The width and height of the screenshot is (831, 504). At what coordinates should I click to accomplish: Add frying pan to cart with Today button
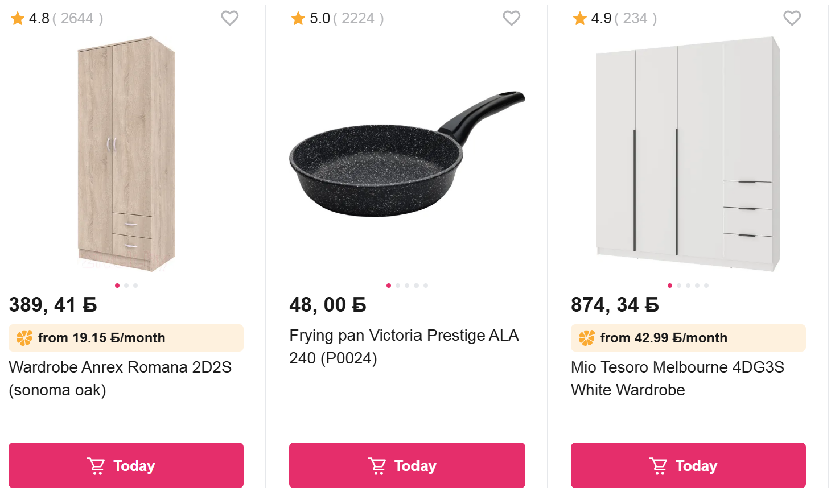pos(407,465)
